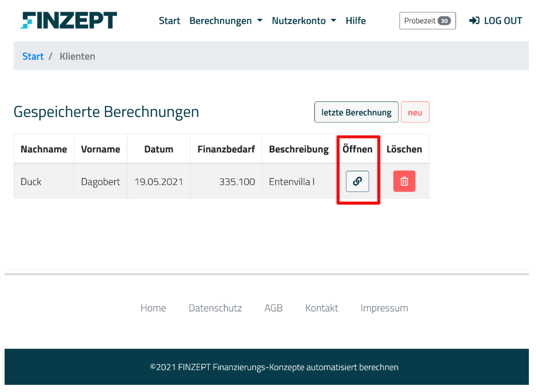Viewport: 536px width, 392px height.
Task: Open Dagobert Duck's calculation via link icon
Action: click(x=357, y=181)
